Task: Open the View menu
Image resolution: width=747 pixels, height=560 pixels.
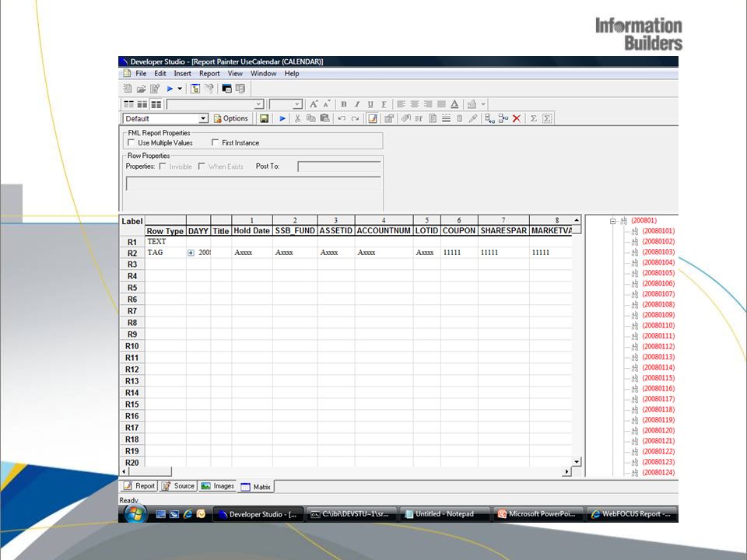Action: tap(235, 73)
